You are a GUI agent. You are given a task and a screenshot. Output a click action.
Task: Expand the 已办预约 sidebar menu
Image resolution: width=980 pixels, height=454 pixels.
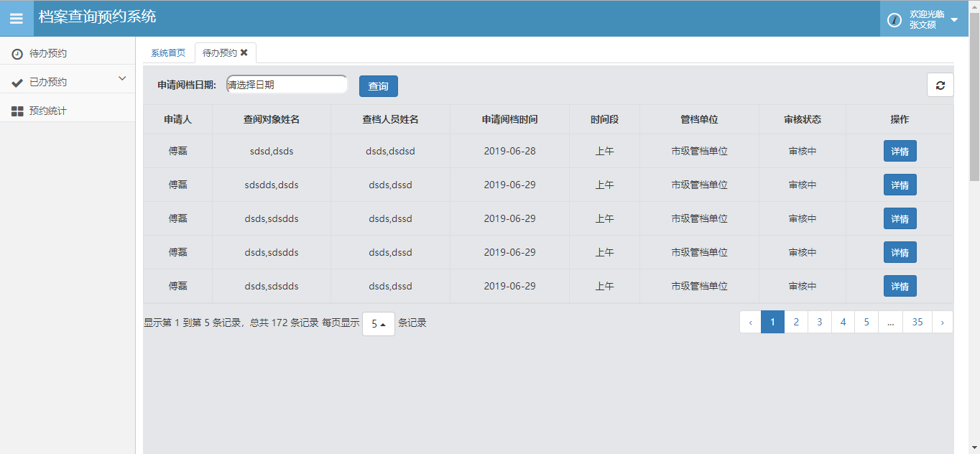[121, 79]
